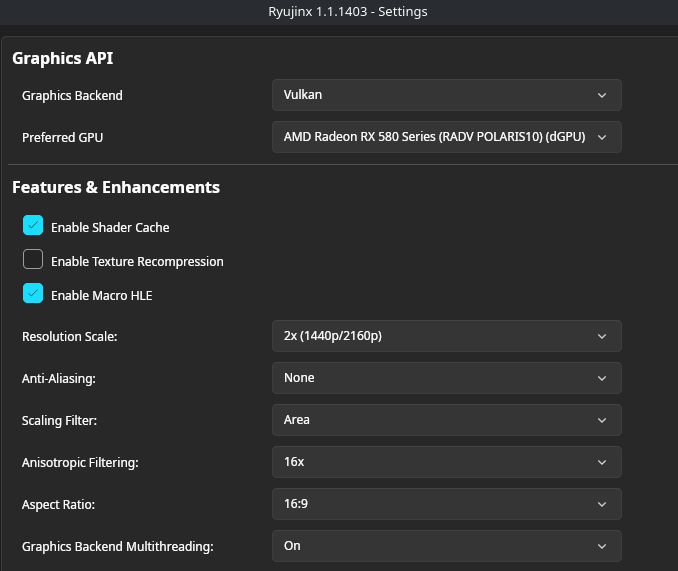Click the Ryujinx Settings window title bar
678x571 pixels.
[x=339, y=12]
